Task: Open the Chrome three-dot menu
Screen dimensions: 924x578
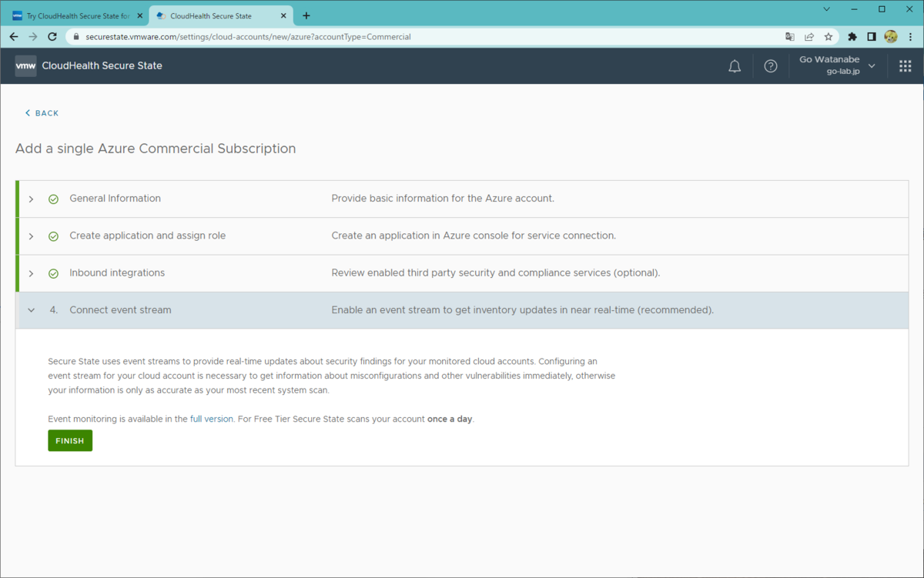Action: click(910, 36)
